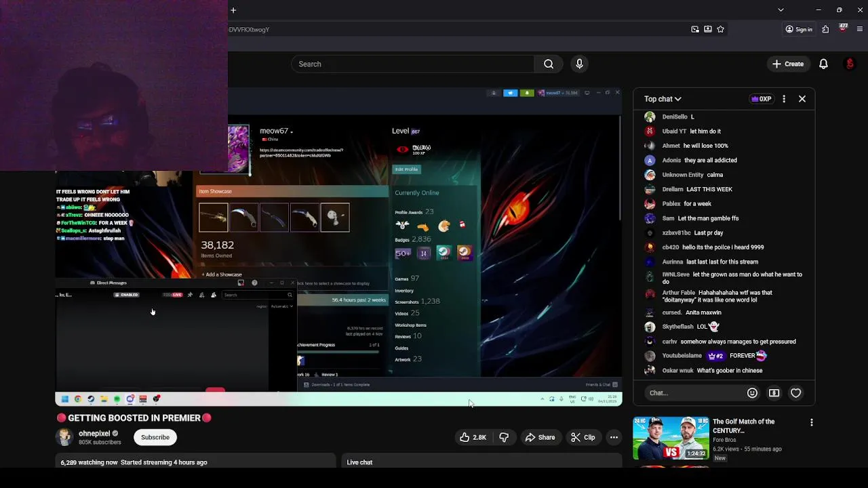Screen dimensions: 868x488
Task: Open a new browser tab
Action: coord(233,10)
